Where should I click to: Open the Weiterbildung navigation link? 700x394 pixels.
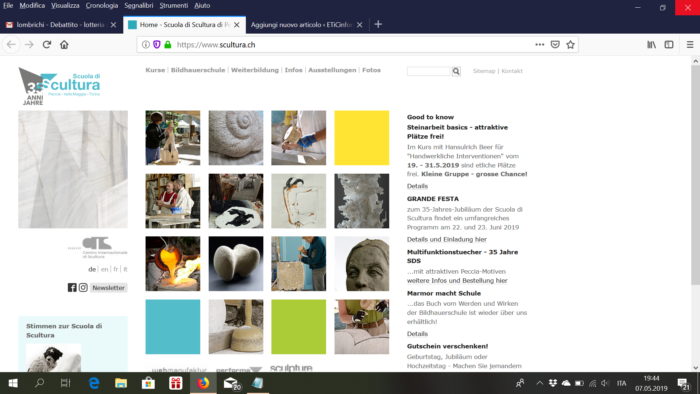coord(255,70)
